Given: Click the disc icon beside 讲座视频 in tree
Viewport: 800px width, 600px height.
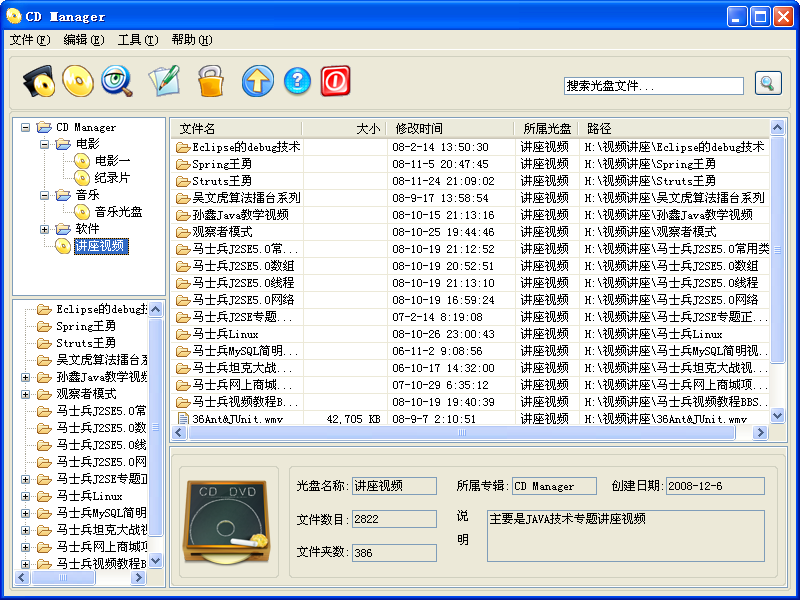Looking at the screenshot, I should (x=63, y=246).
